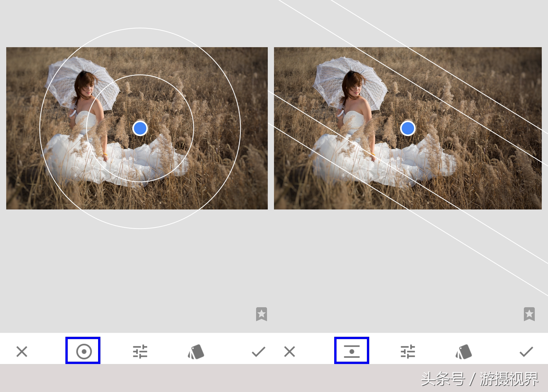Click the blue control point on the left photo

tap(140, 128)
